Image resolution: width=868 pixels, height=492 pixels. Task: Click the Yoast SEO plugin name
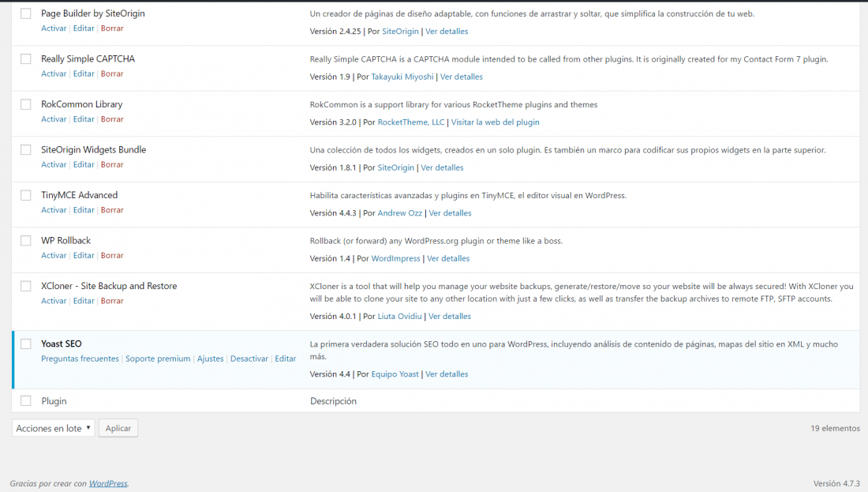coord(62,344)
